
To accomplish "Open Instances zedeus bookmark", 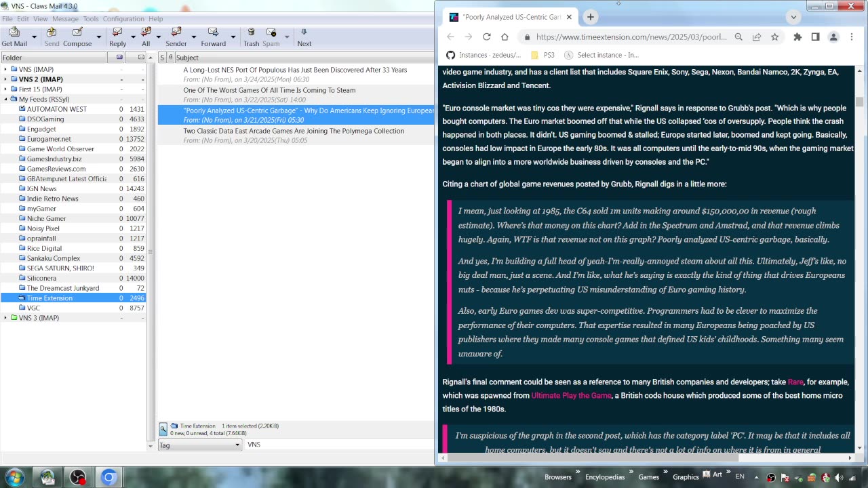I will (x=484, y=55).
